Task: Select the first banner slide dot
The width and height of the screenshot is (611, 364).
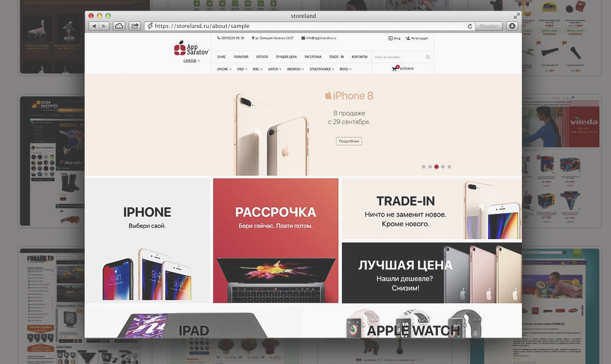Action: 424,167
